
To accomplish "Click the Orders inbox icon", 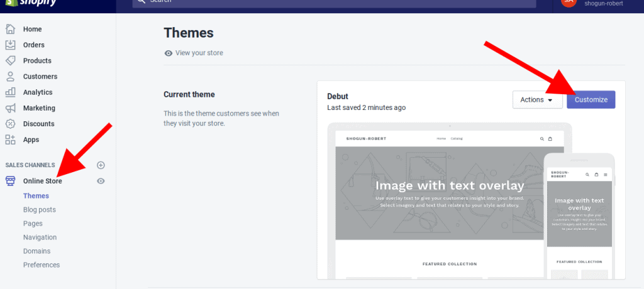I will coord(10,45).
